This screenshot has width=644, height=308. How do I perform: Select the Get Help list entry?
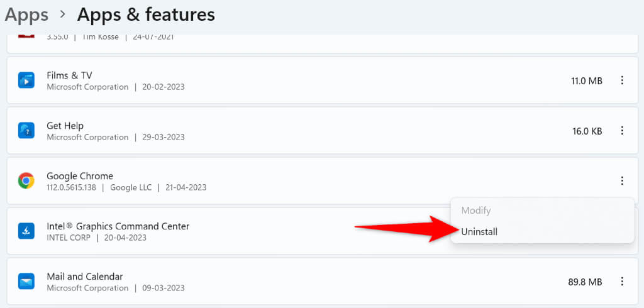click(65, 126)
